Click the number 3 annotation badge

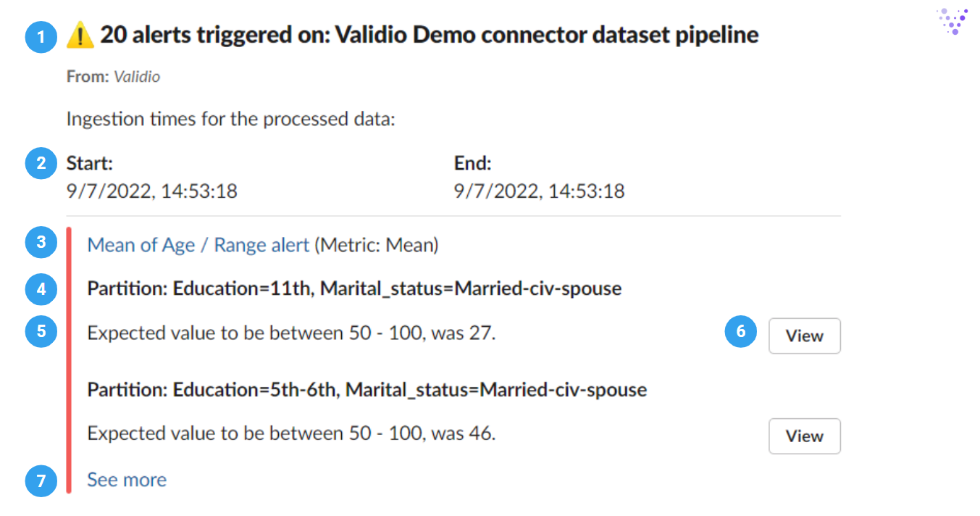pyautogui.click(x=41, y=243)
